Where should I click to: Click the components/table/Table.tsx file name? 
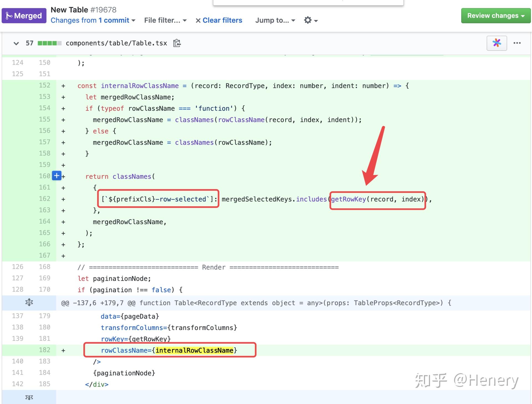click(116, 43)
